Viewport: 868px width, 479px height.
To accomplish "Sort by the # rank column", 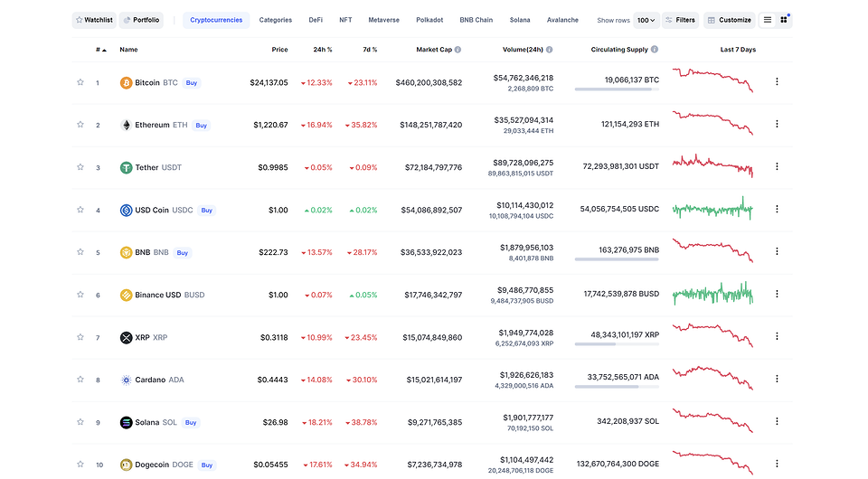I will coord(100,50).
